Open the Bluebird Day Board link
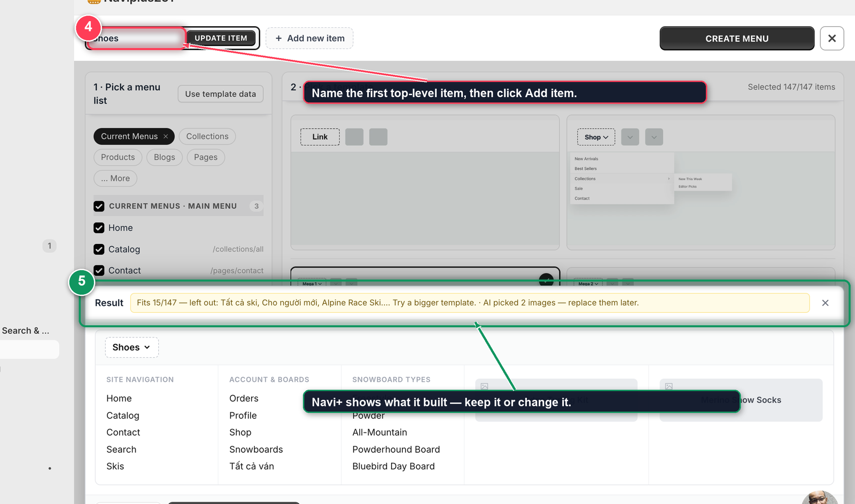Viewport: 855px width, 504px height. point(394,466)
